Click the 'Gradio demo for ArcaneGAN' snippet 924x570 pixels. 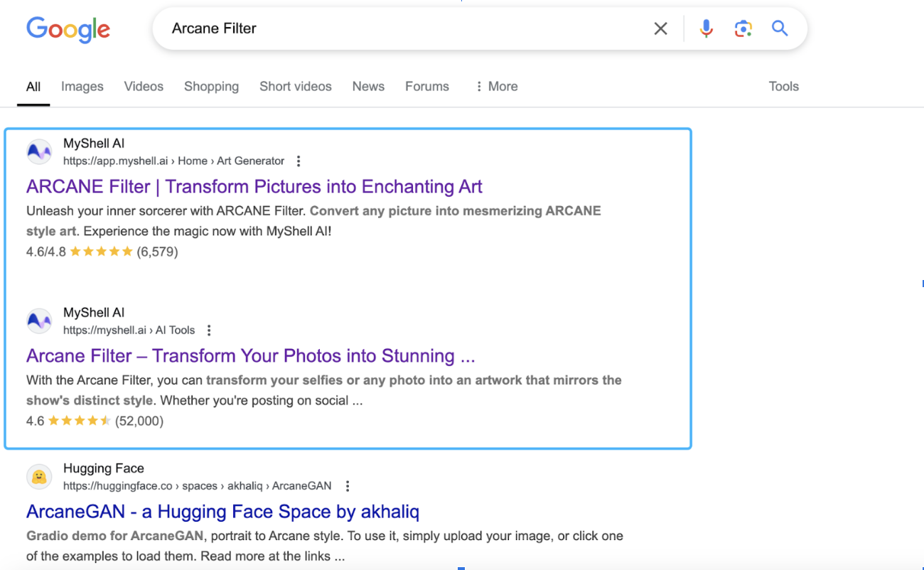tap(325, 546)
